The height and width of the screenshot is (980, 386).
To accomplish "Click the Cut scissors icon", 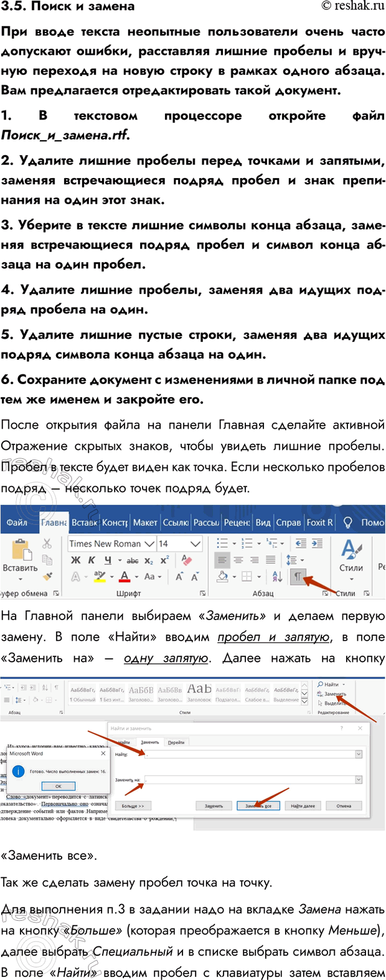I will tap(47, 544).
